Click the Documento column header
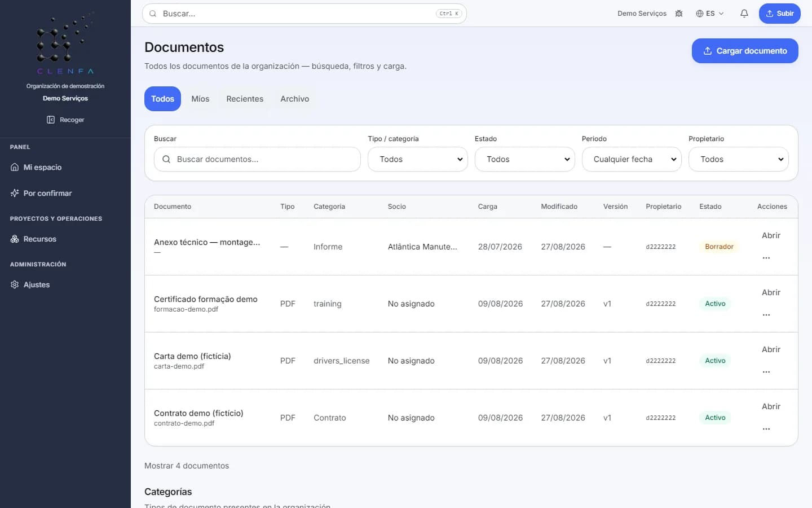812x508 pixels. click(x=173, y=207)
